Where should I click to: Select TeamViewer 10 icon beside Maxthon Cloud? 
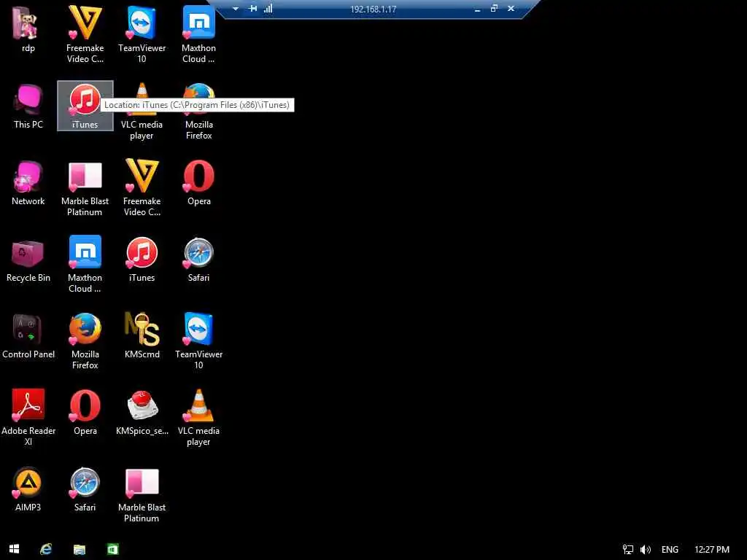pos(142,34)
